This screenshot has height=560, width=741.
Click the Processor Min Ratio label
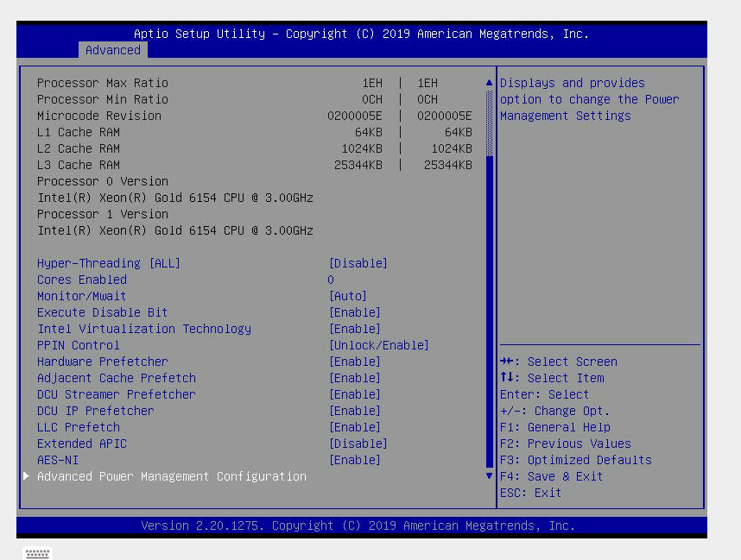click(x=103, y=99)
